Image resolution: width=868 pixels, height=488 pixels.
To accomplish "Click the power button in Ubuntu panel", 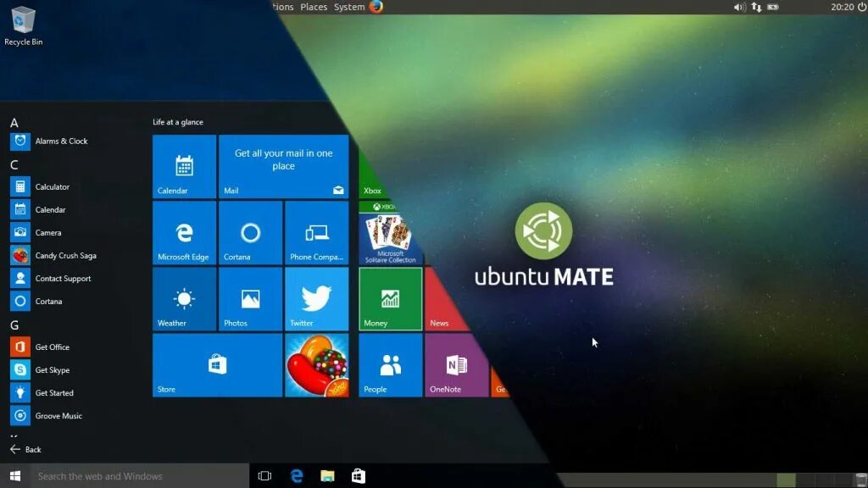I will 862,7.
